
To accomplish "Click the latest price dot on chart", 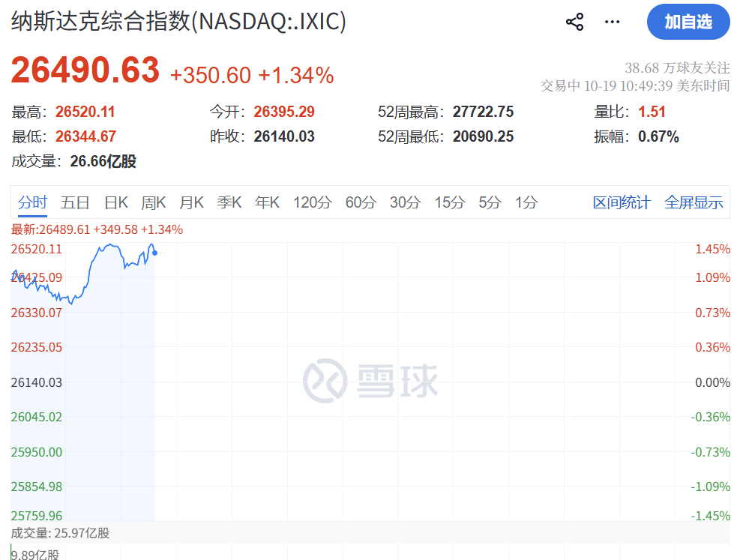I will click(154, 253).
